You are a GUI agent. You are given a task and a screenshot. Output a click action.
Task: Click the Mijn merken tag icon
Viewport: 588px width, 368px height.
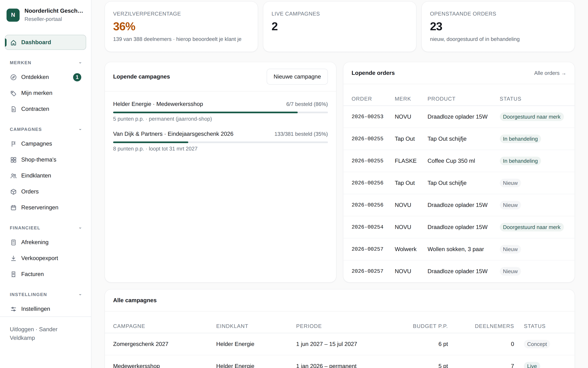tap(13, 93)
